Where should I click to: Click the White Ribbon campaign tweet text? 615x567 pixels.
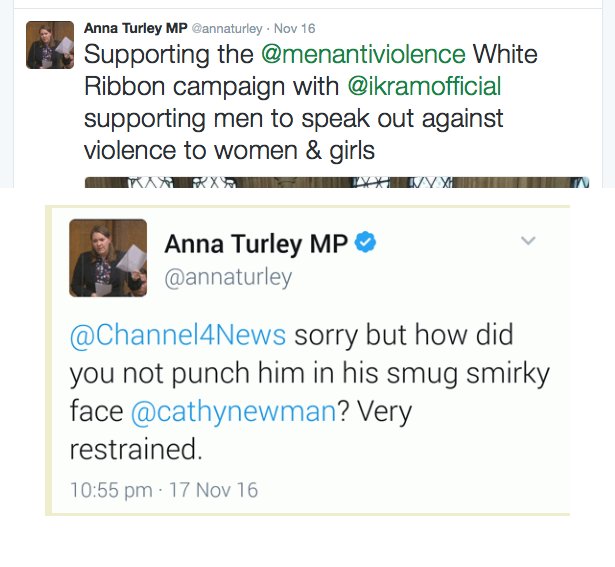pos(311,102)
